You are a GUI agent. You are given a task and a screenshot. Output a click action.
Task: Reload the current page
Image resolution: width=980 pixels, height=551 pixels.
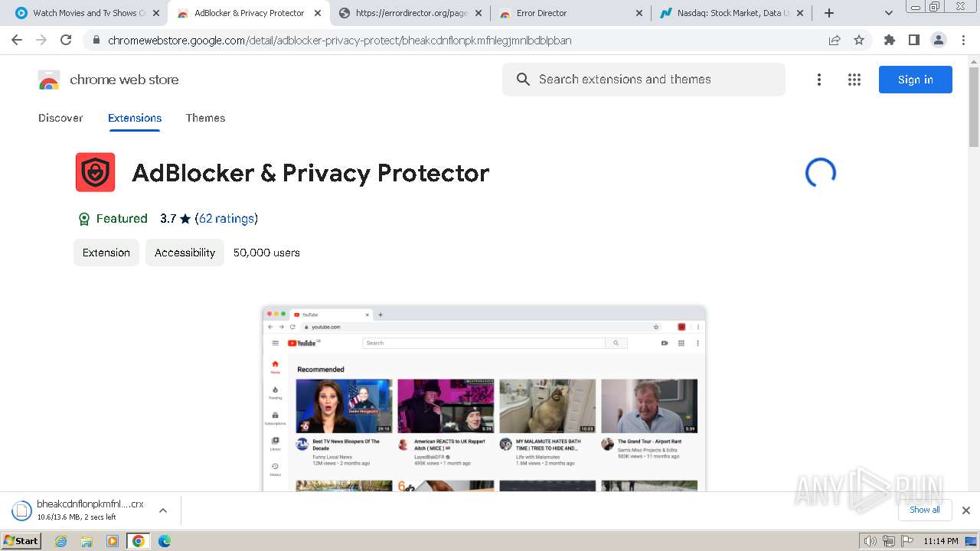66,41
